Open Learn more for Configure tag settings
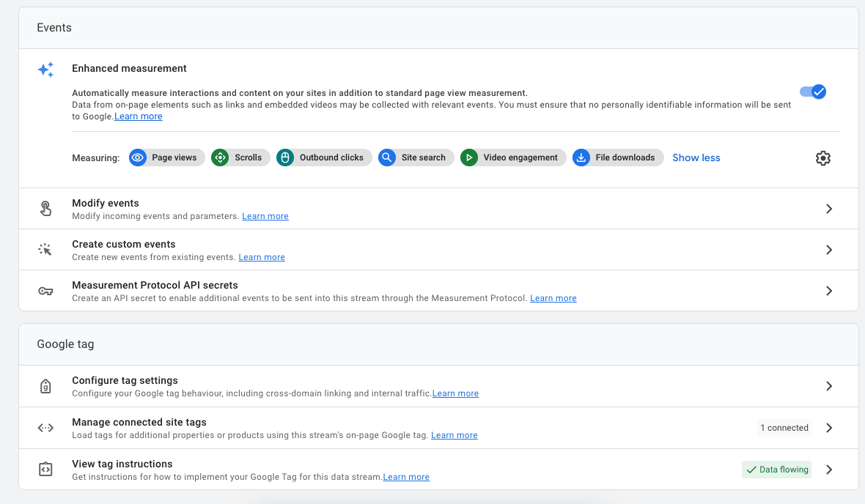Image resolution: width=865 pixels, height=504 pixels. pyautogui.click(x=456, y=393)
